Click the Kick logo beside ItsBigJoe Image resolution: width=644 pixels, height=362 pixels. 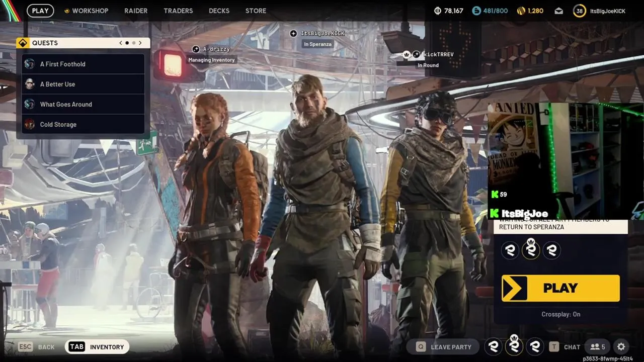tap(495, 214)
